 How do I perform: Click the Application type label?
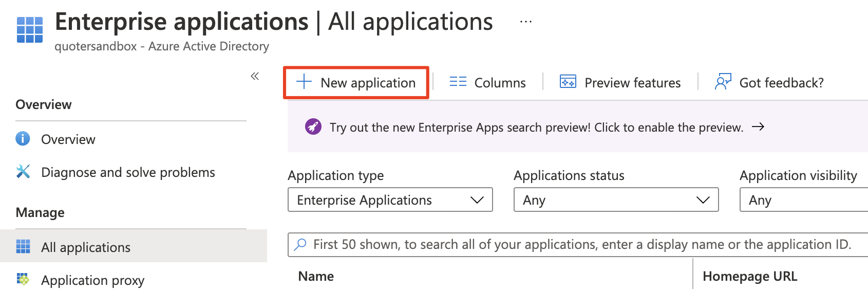[x=336, y=175]
